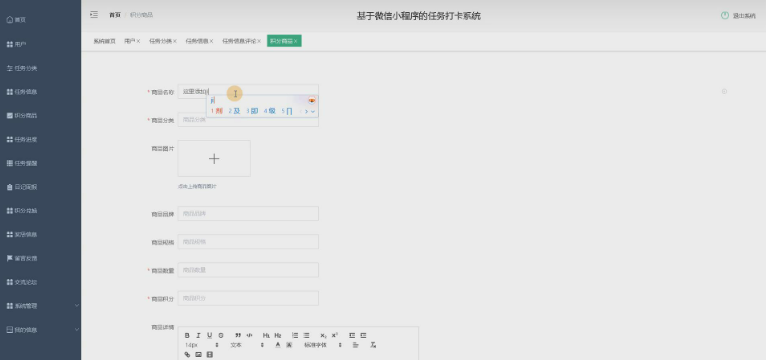
Task: Insert a hyperlink with the link icon
Action: tap(187, 355)
